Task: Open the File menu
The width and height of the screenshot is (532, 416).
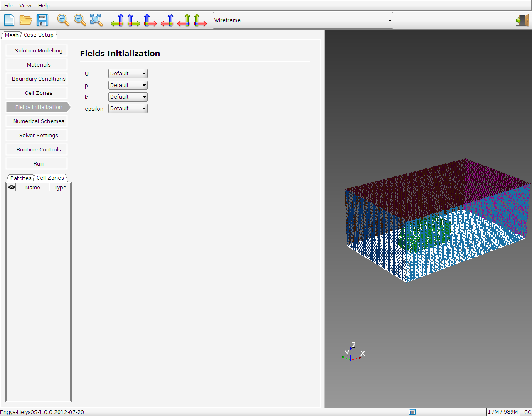Action: [8, 5]
